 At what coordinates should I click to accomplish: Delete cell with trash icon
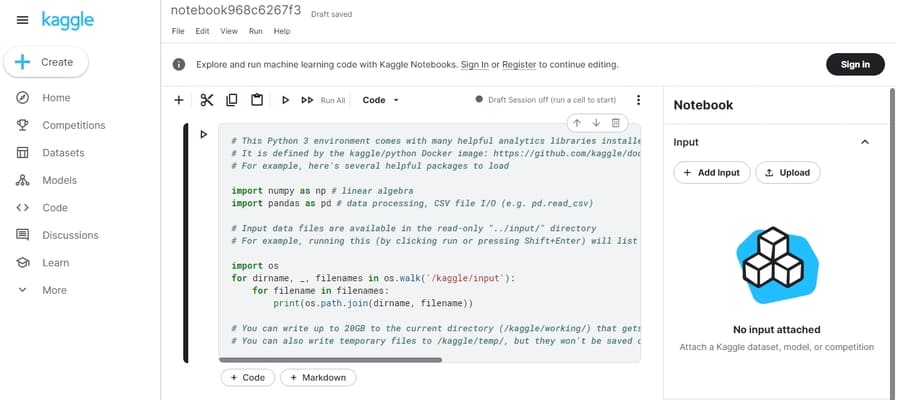[615, 123]
